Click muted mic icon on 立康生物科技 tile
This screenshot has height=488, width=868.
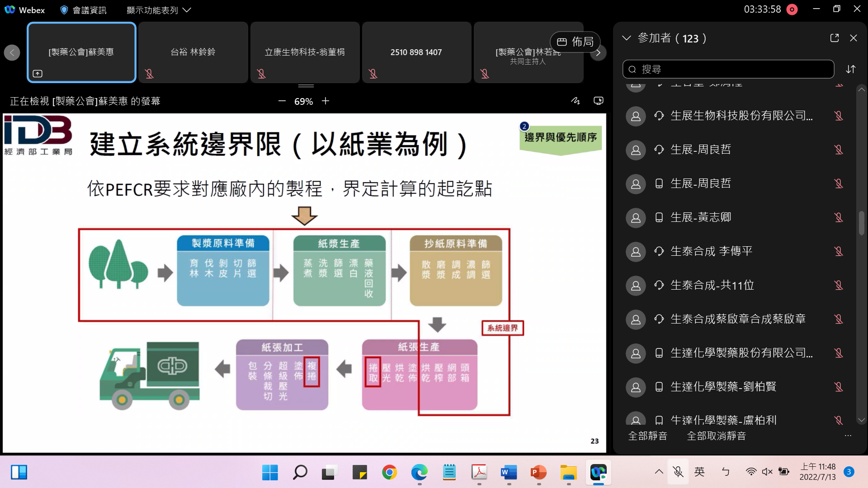click(x=261, y=74)
